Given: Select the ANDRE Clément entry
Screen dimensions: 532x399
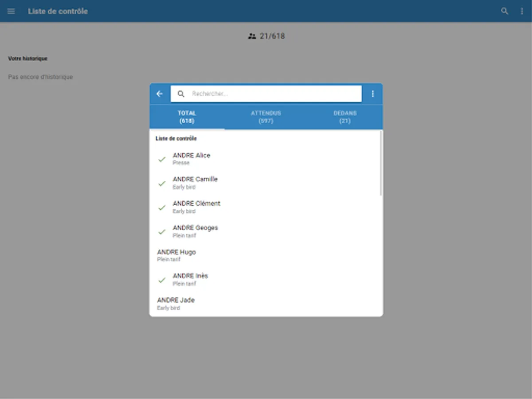Looking at the screenshot, I should tap(266, 207).
